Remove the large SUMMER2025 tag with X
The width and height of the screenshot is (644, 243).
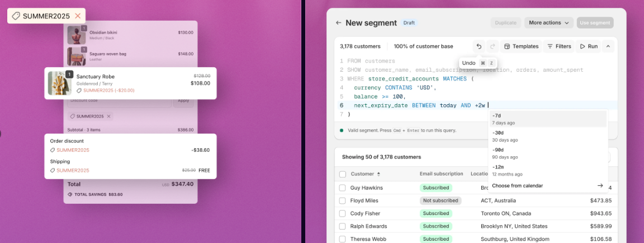pyautogui.click(x=78, y=16)
